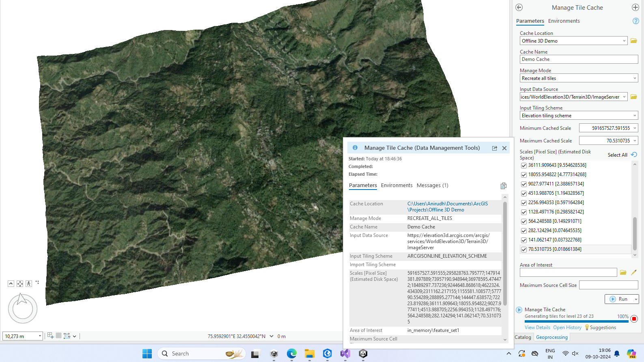Viewport: 644px width, 362px height.
Task: Switch to Environments tab in the Geoprocessing pane
Action: coord(564,21)
